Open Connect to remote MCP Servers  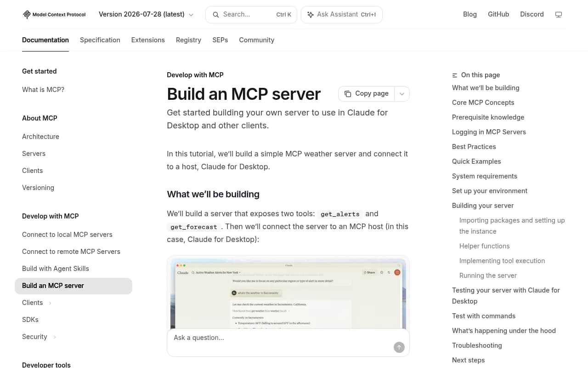point(73,252)
